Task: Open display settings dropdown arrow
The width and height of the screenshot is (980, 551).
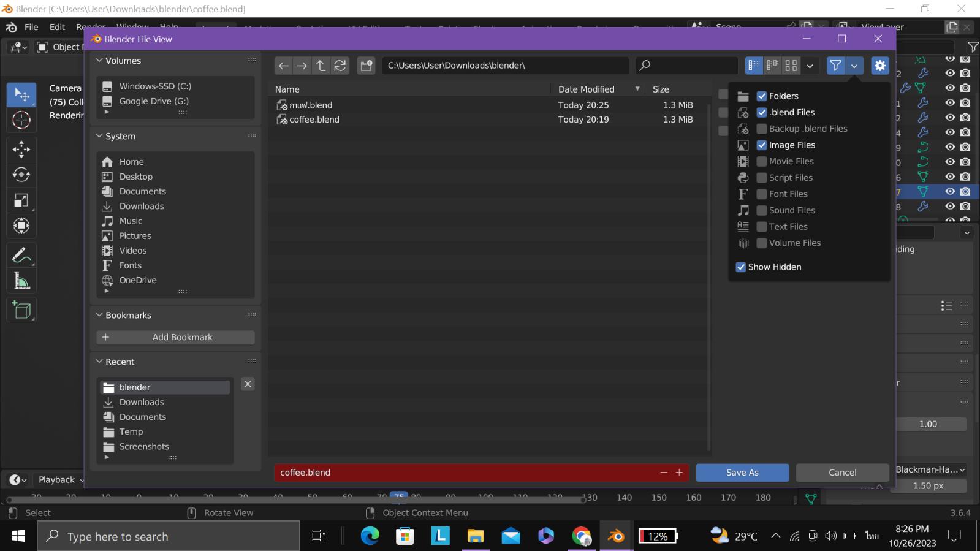Action: click(810, 66)
